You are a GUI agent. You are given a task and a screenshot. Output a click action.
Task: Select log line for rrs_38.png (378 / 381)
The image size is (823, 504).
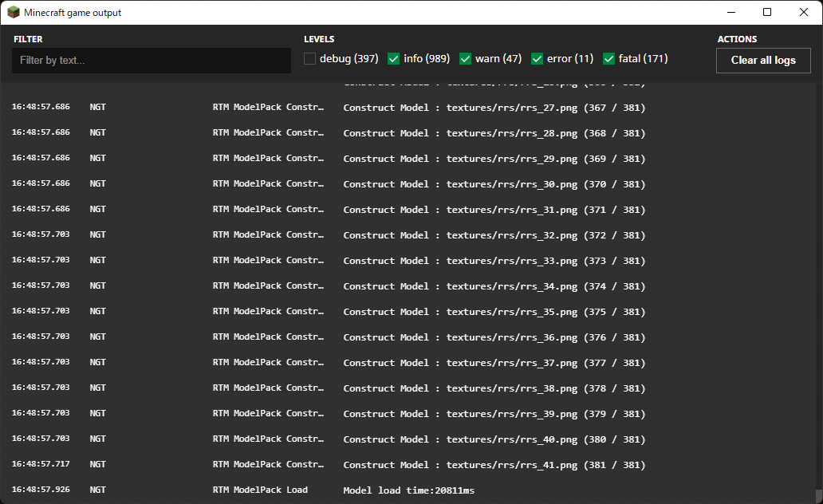pyautogui.click(x=408, y=388)
